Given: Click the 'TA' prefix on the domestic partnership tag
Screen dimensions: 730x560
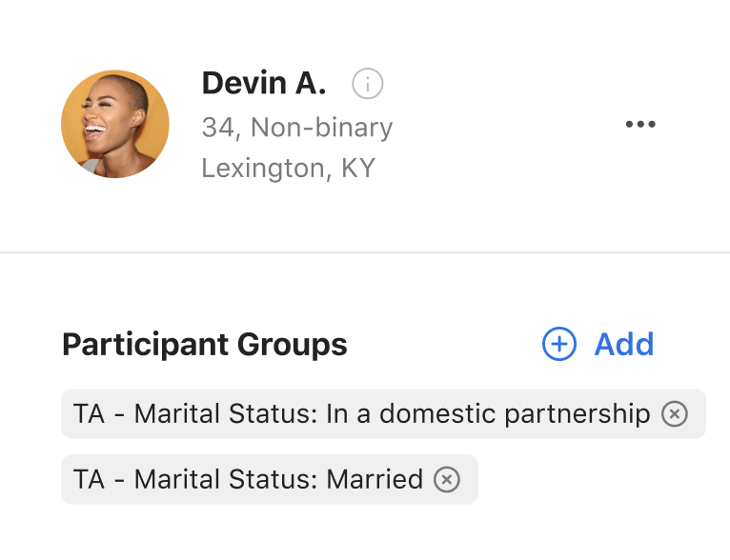Looking at the screenshot, I should (x=89, y=413).
